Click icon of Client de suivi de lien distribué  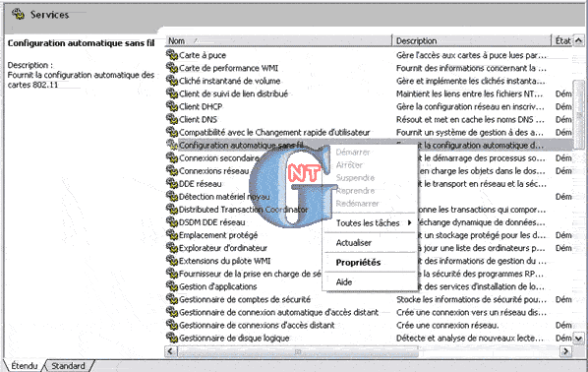point(172,93)
